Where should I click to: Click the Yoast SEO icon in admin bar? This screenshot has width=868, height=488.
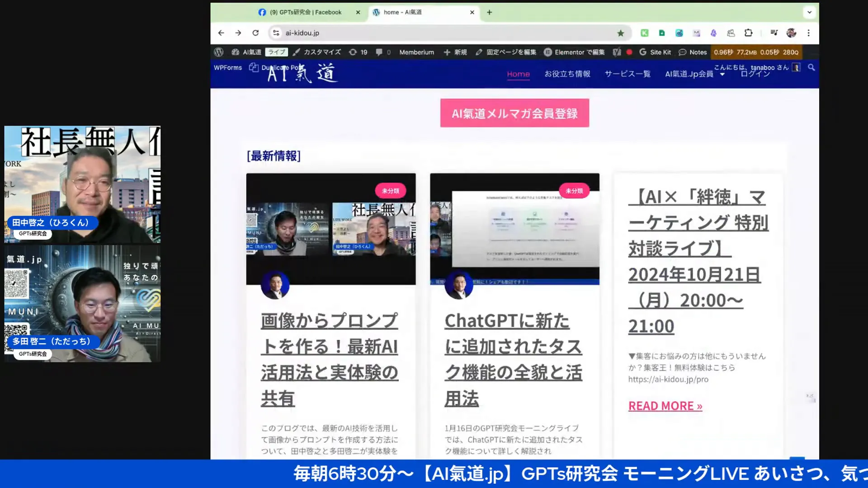pyautogui.click(x=617, y=52)
